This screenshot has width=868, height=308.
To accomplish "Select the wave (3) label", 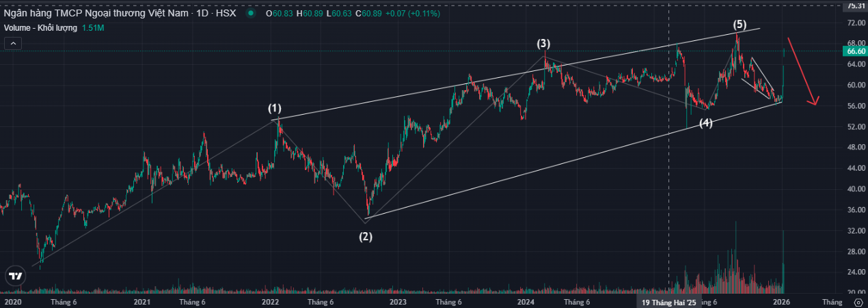I will (543, 44).
